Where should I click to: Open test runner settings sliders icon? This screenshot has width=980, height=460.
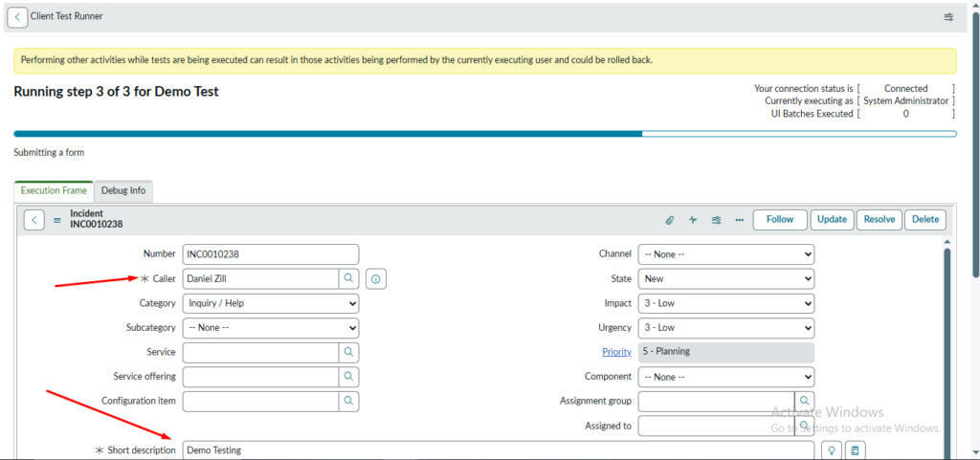pos(948,17)
